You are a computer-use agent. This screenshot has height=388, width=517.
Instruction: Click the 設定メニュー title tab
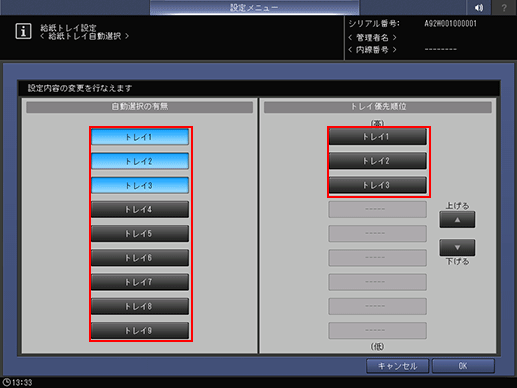(254, 7)
